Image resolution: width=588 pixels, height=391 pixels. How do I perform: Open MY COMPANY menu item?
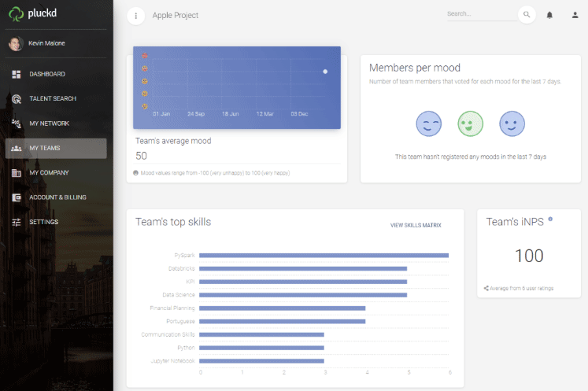[56, 173]
